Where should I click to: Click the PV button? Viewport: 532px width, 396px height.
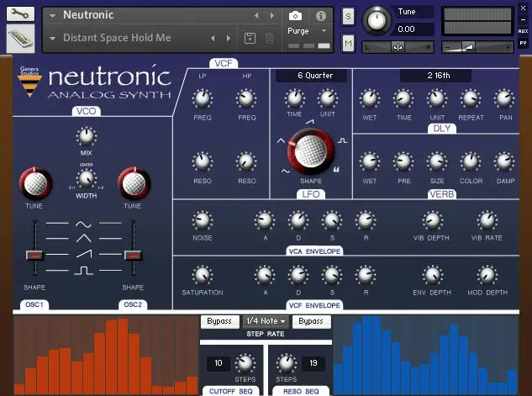523,43
